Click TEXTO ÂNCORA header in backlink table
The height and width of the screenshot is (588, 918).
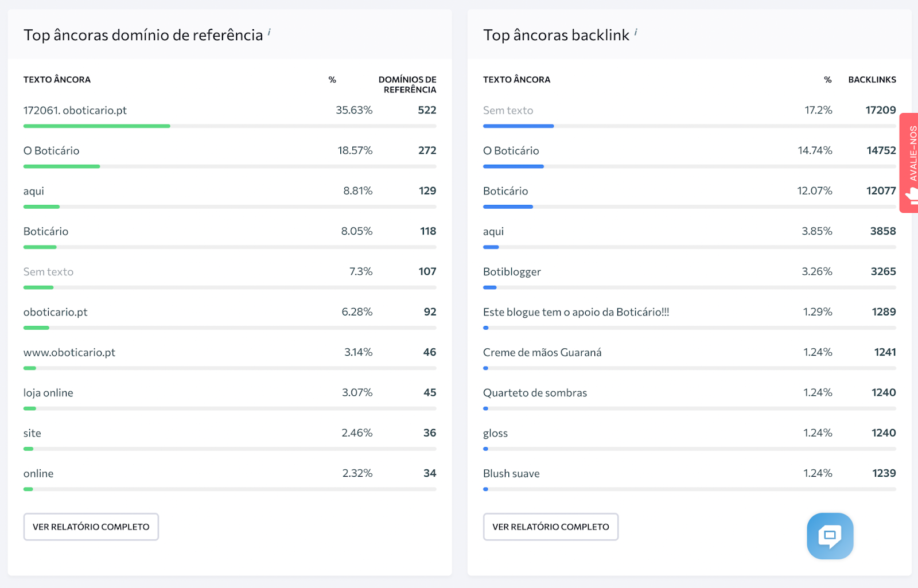[x=516, y=80]
